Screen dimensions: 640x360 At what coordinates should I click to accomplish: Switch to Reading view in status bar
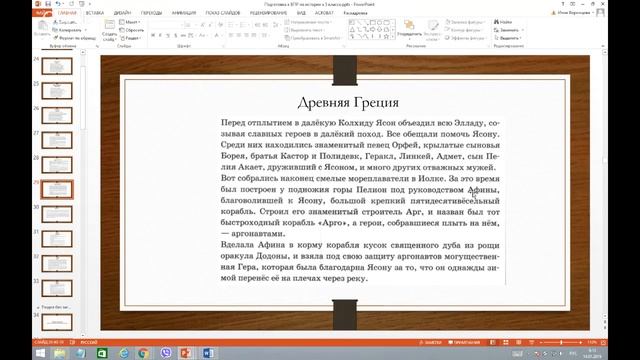[x=518, y=342]
